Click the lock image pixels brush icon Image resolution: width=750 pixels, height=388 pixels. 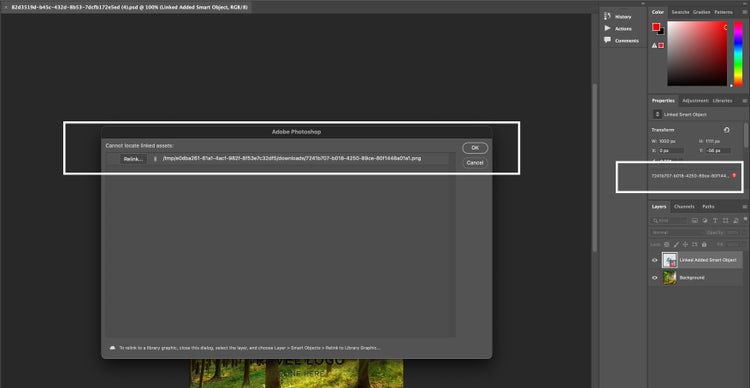pyautogui.click(x=675, y=244)
